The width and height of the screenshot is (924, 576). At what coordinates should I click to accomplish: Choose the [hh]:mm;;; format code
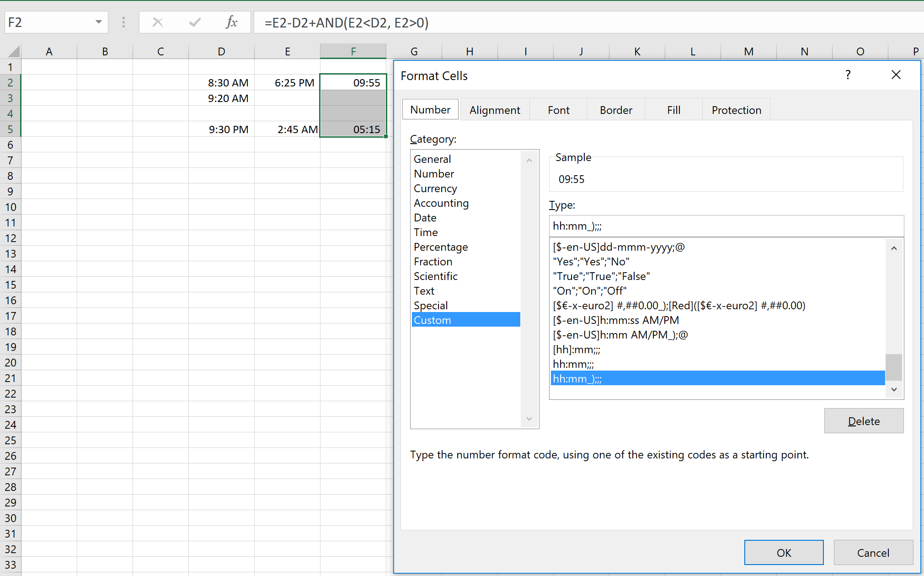577,349
